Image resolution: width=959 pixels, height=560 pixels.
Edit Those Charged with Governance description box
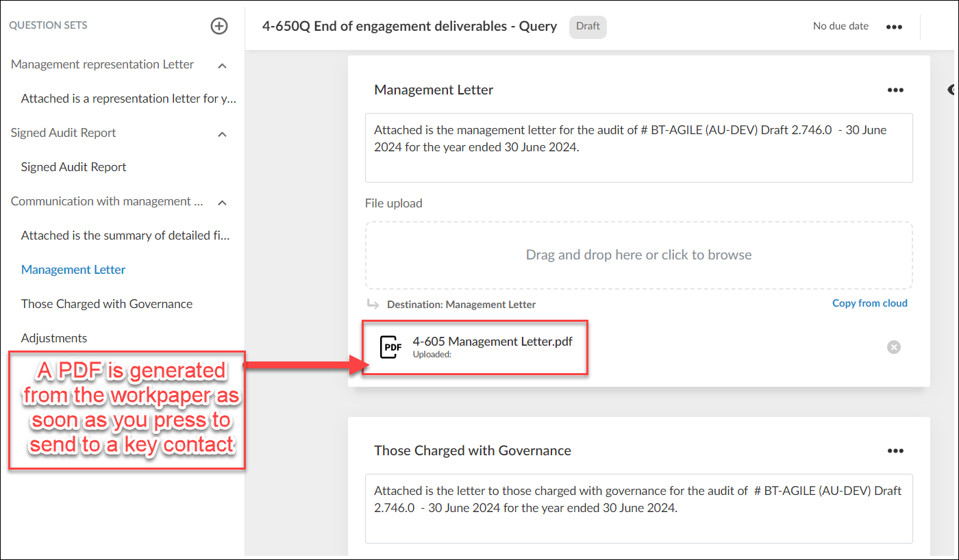coord(639,509)
